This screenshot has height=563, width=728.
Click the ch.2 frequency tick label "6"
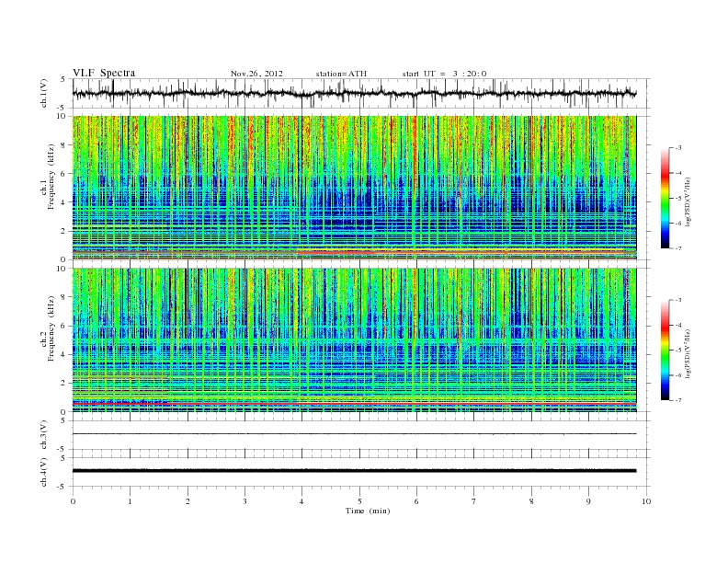click(x=64, y=326)
